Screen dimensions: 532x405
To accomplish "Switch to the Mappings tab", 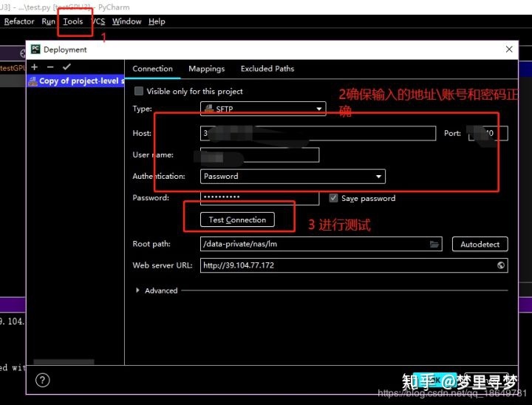I will tap(207, 69).
